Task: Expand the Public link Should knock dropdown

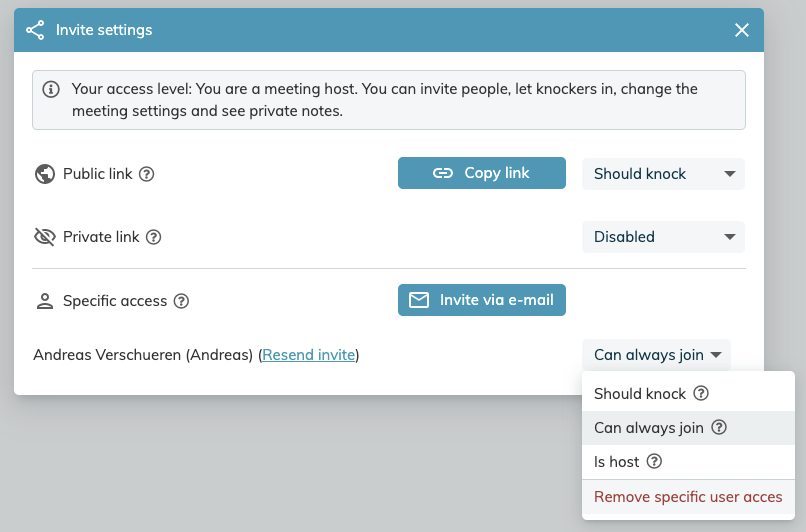Action: pyautogui.click(x=663, y=174)
